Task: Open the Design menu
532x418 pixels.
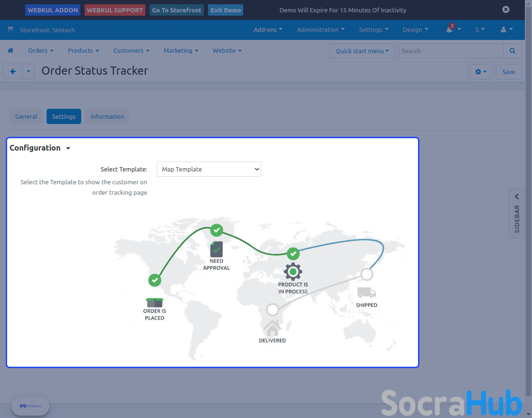Action: pos(415,29)
